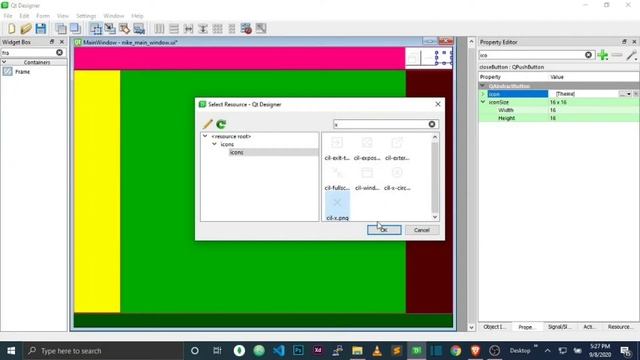Clear the Property Editor filter text
The height and width of the screenshot is (360, 640).
tap(588, 55)
